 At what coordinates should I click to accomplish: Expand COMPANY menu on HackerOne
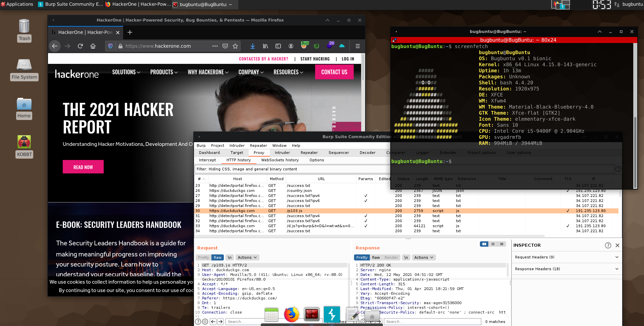[251, 72]
